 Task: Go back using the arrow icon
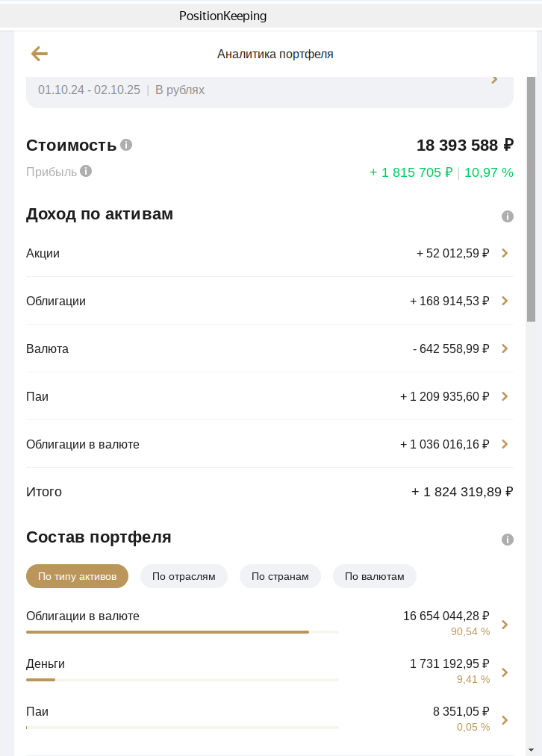[40, 54]
